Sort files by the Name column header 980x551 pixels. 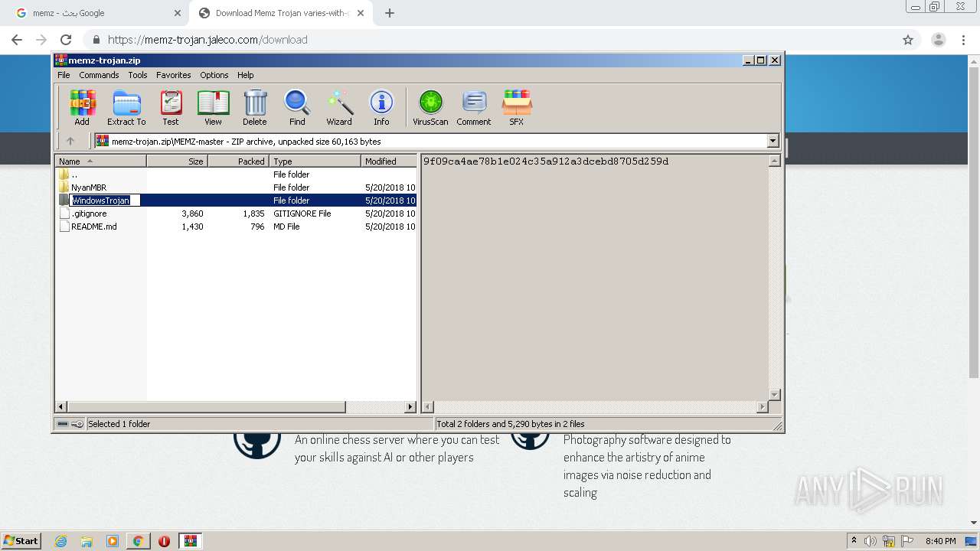click(x=100, y=161)
